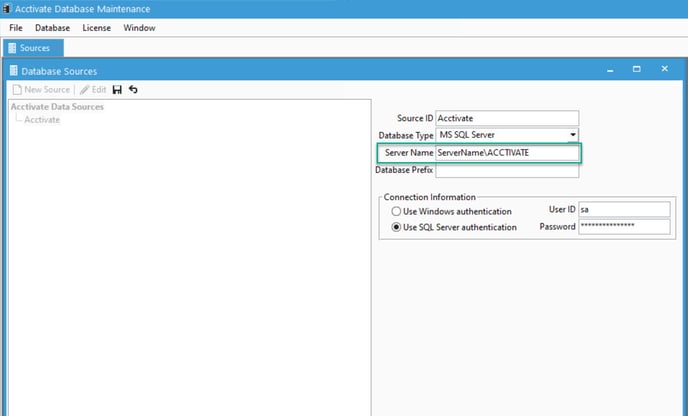Click the Source ID input field
The width and height of the screenshot is (688, 416).
[507, 118]
